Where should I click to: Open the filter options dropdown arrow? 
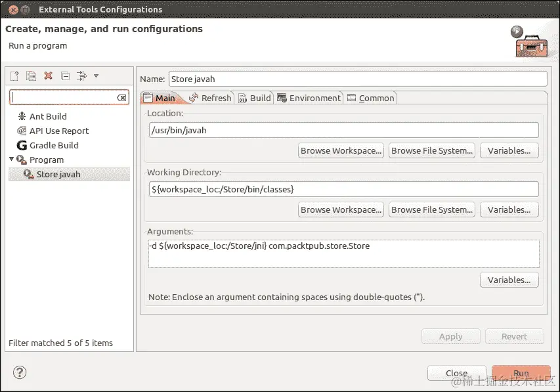coord(96,76)
